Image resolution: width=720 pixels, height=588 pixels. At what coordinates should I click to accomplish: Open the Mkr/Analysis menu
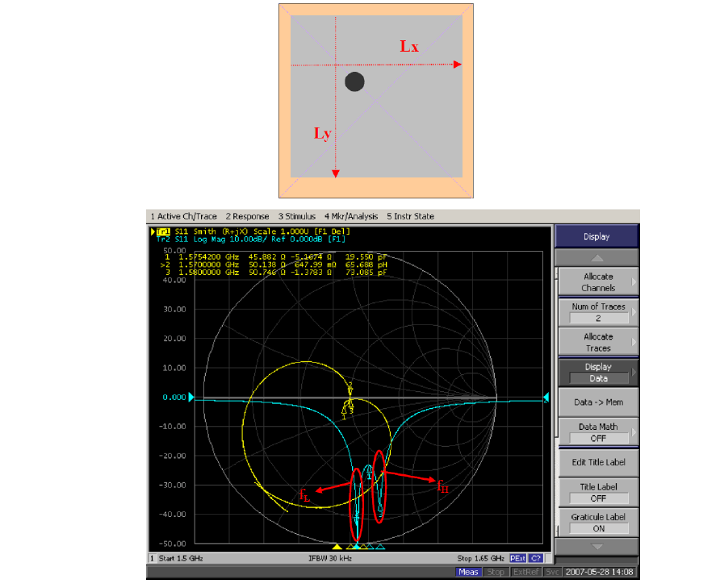tap(353, 216)
